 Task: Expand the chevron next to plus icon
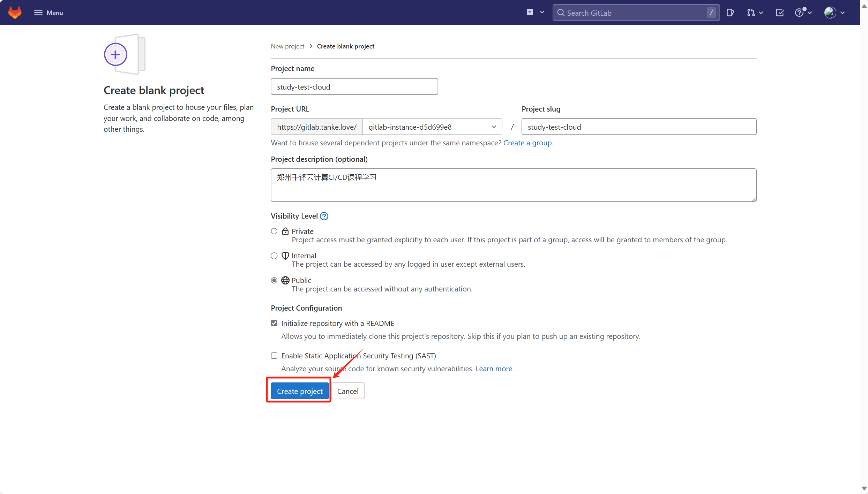(x=542, y=12)
